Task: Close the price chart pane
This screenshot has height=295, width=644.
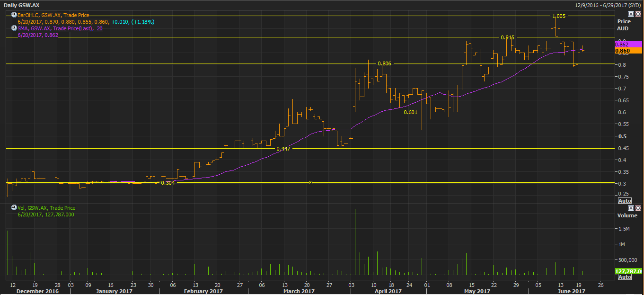Action: 638,14
